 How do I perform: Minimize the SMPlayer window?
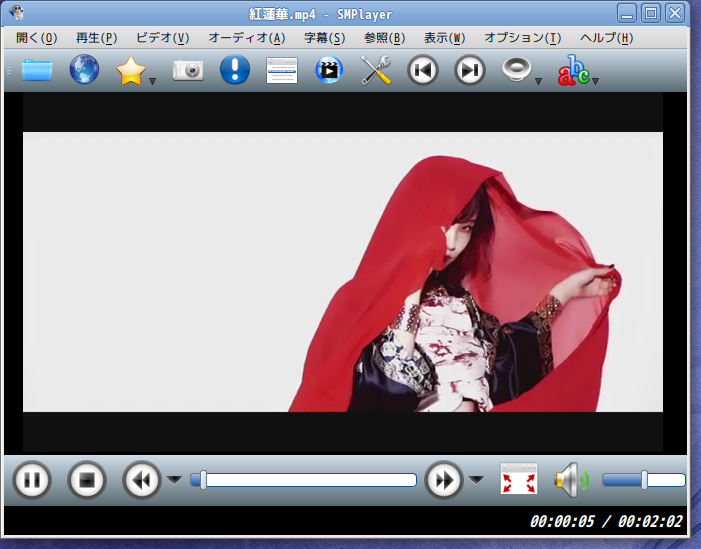627,13
